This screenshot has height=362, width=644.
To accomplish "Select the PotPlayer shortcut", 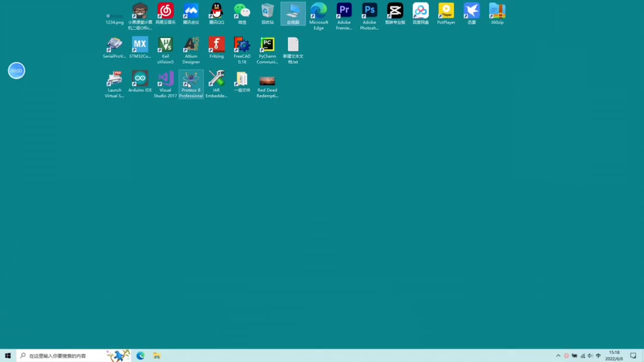I will (x=446, y=14).
